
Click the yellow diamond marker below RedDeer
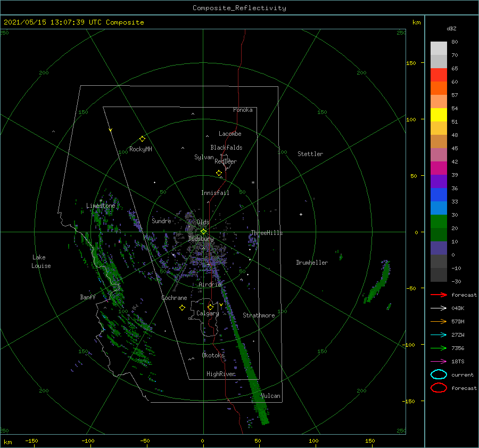coord(219,173)
